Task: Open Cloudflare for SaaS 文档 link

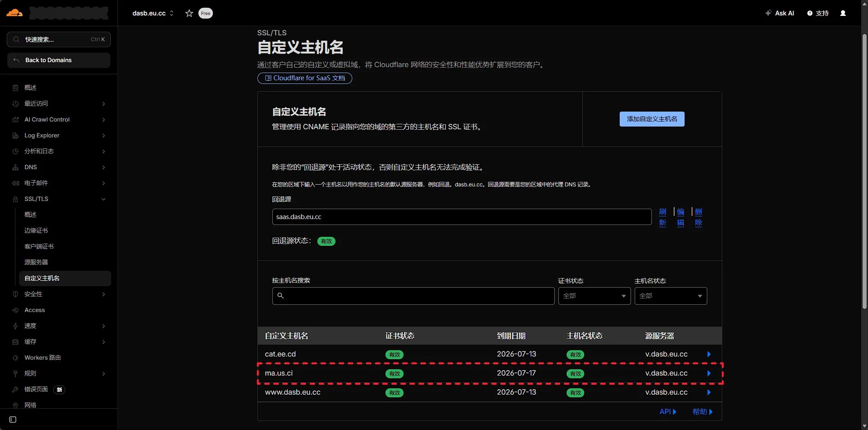Action: [305, 78]
